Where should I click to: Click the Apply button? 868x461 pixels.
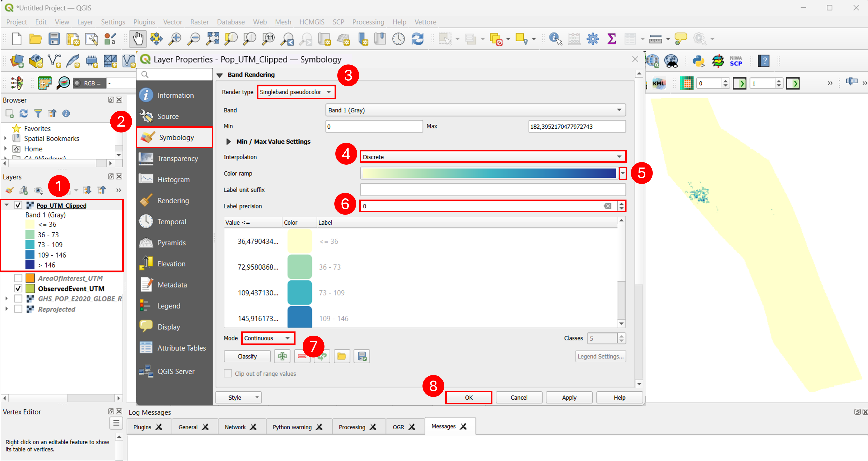(569, 398)
